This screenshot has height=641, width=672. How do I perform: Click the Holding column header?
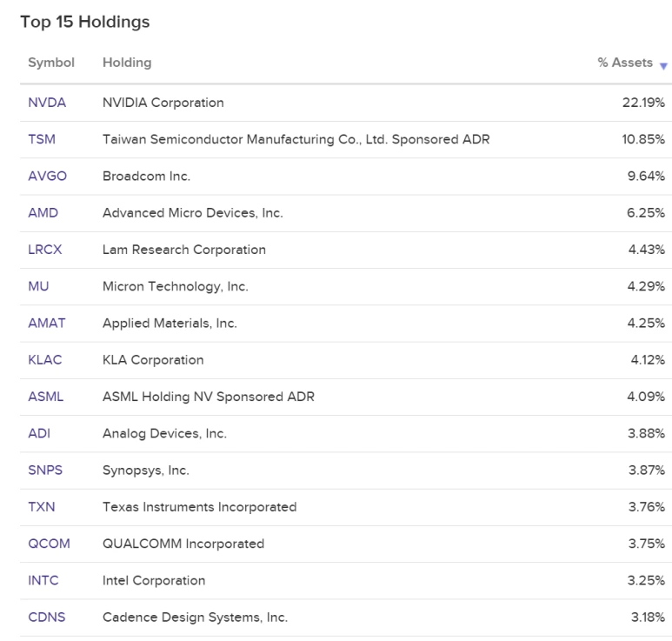pyautogui.click(x=127, y=63)
